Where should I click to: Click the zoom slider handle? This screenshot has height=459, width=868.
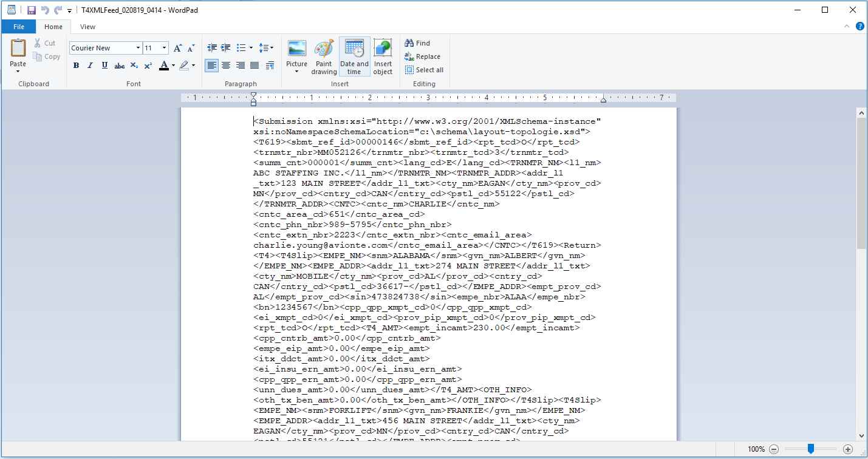[810, 449]
